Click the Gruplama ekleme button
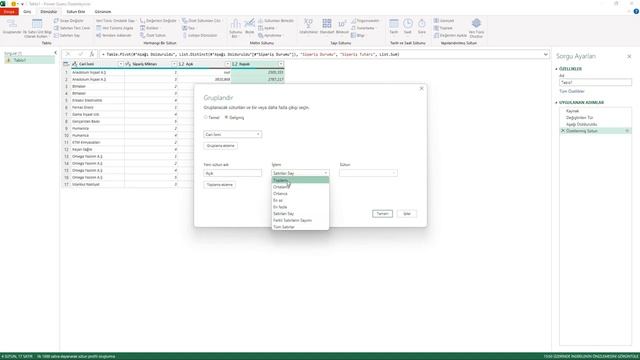640x360 pixels. (x=220, y=146)
